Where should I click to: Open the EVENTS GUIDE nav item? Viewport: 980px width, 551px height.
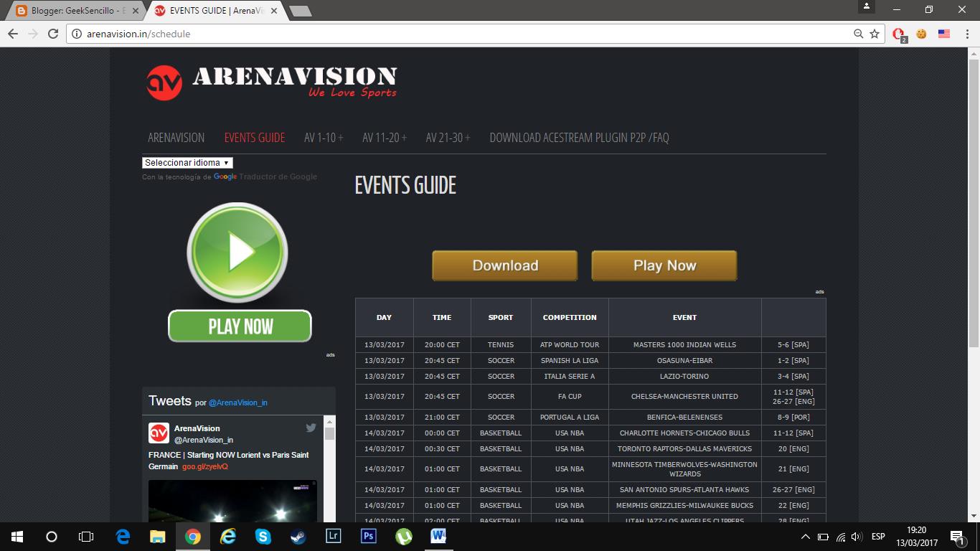tap(255, 138)
